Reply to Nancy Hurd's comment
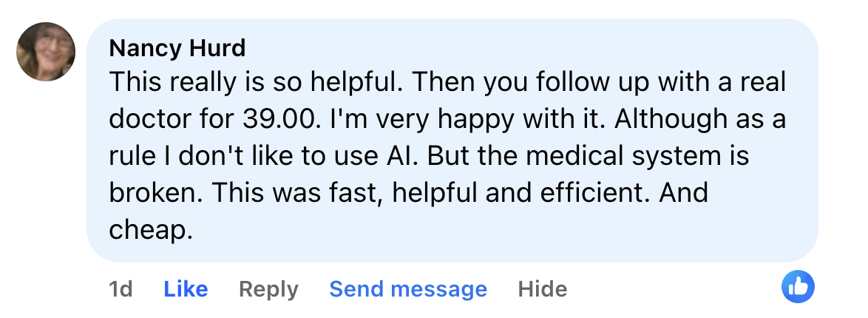The image size is (868, 318). [x=268, y=289]
